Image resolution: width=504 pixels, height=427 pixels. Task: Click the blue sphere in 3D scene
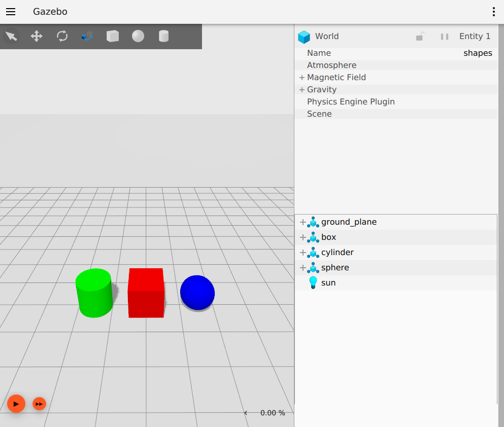coord(197,293)
